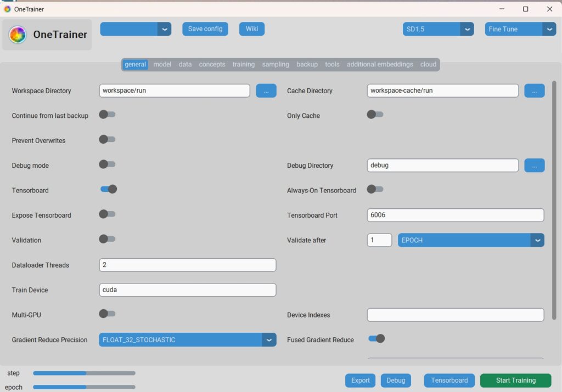This screenshot has height=392, width=562.
Task: Open the config preset dropdown arrow
Action: pyautogui.click(x=164, y=29)
